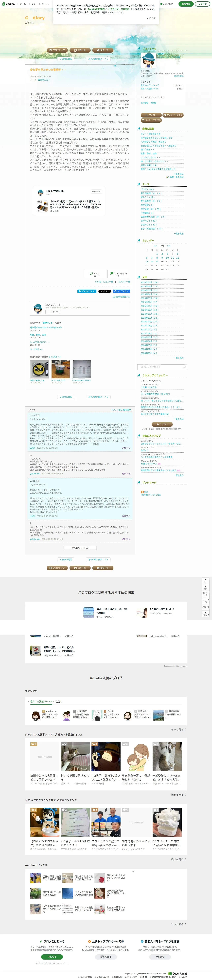Open monthly archive 2024年01月 ( 4 )
The width and height of the screenshot is (212, 980).
tap(149, 353)
